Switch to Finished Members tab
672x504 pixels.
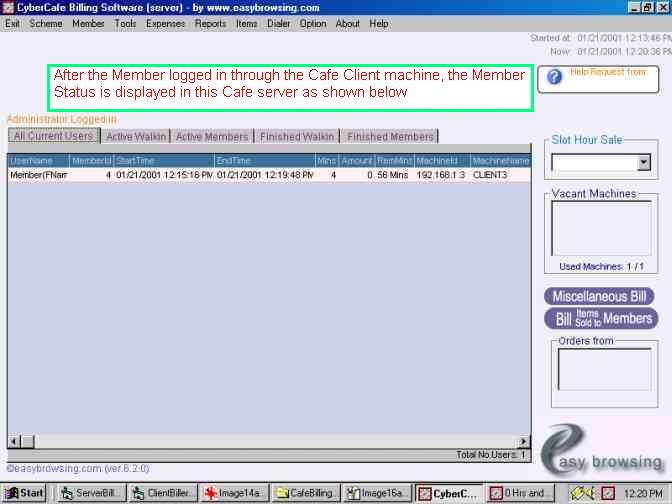click(391, 136)
